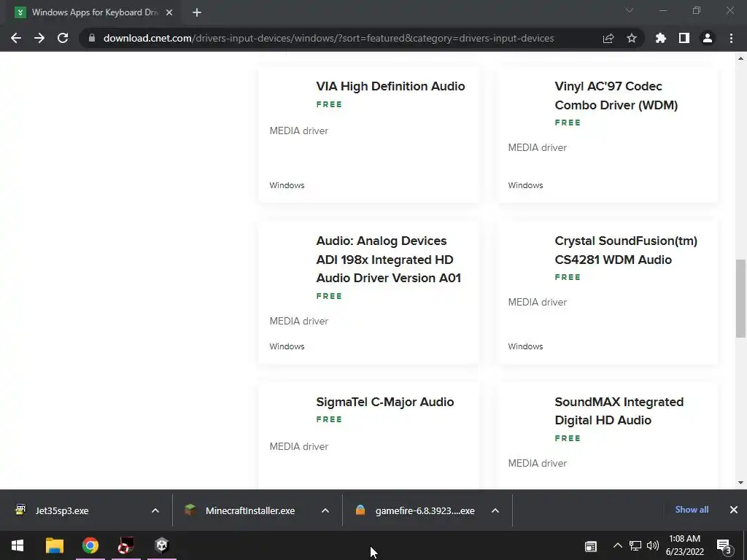Open VIA High Definition Audio driver

pyautogui.click(x=390, y=86)
